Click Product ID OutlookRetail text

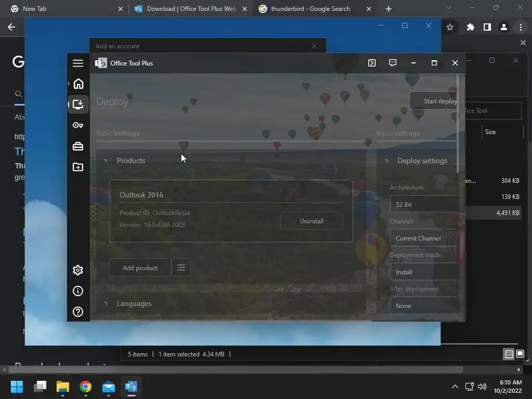155,213
